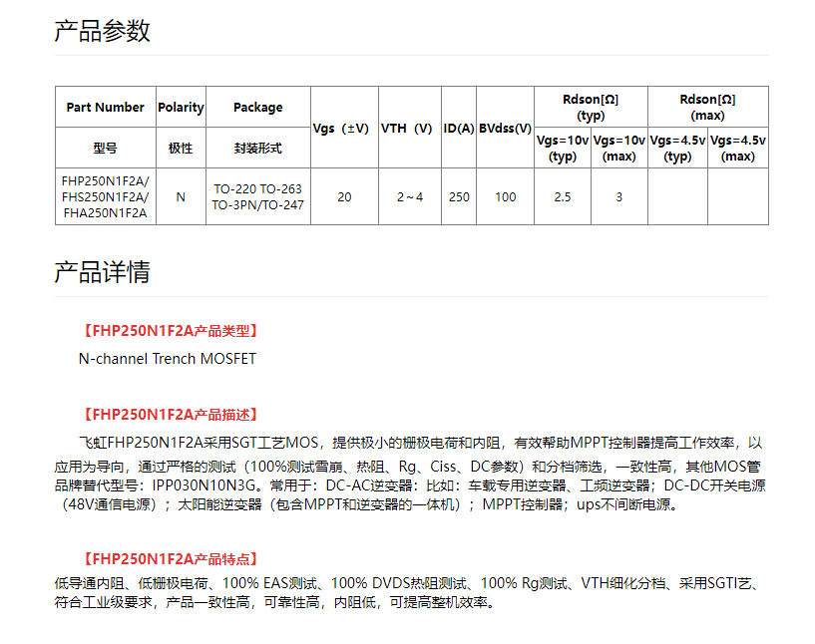Select the TO-220 TO-263 package value cell
Viewport: 815px width, 644px height.
pyautogui.click(x=257, y=196)
